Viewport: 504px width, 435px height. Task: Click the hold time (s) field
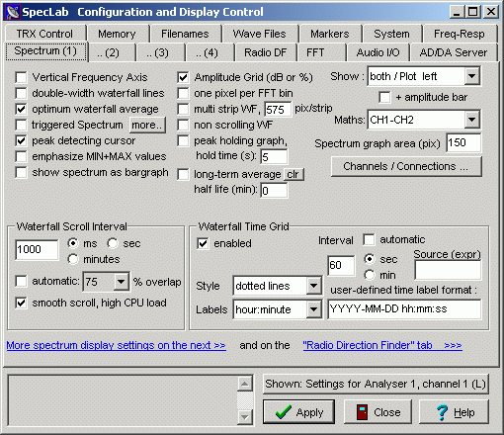(x=274, y=157)
